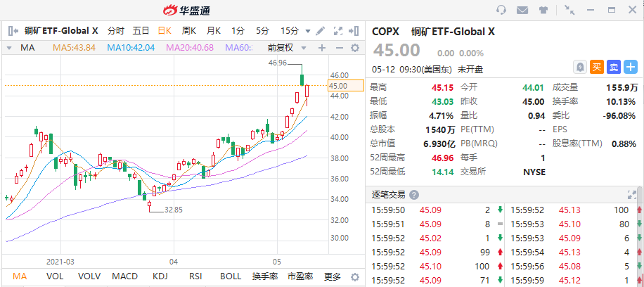
Task: Open bottom indicator settings gear
Action: 355,276
